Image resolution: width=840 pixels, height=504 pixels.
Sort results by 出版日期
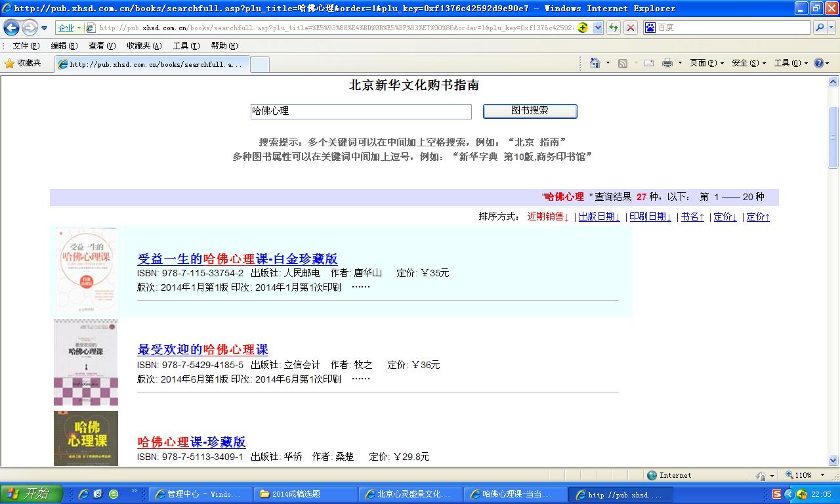[599, 217]
